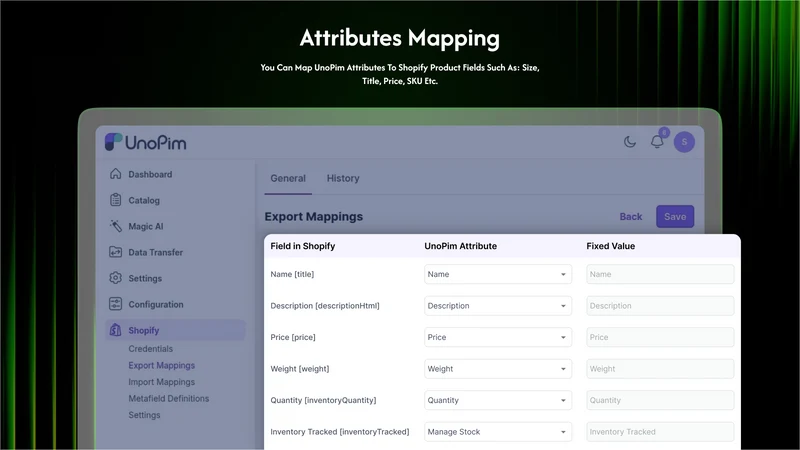
Task: Focus the Weight fixed value field
Action: point(660,369)
